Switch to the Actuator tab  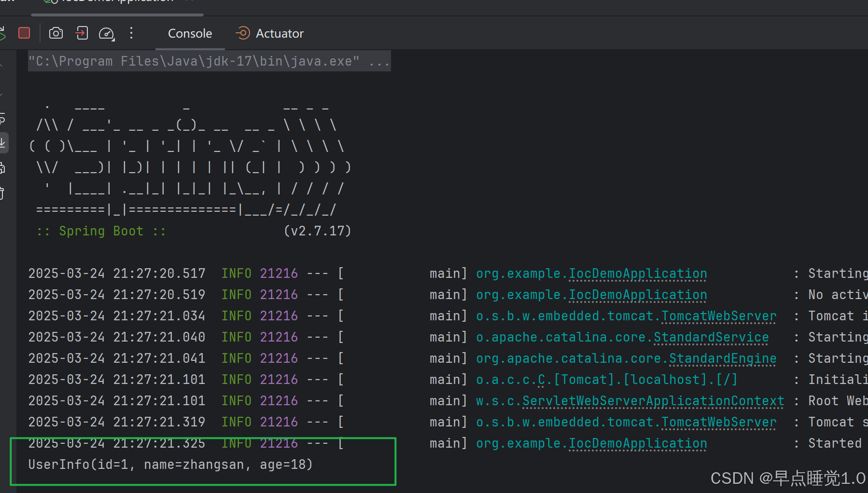[x=269, y=33]
